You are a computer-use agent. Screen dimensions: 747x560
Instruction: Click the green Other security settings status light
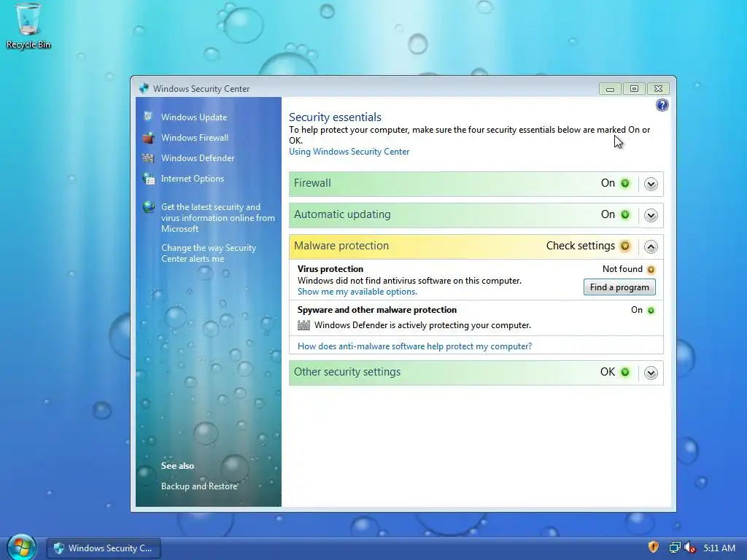(x=625, y=373)
